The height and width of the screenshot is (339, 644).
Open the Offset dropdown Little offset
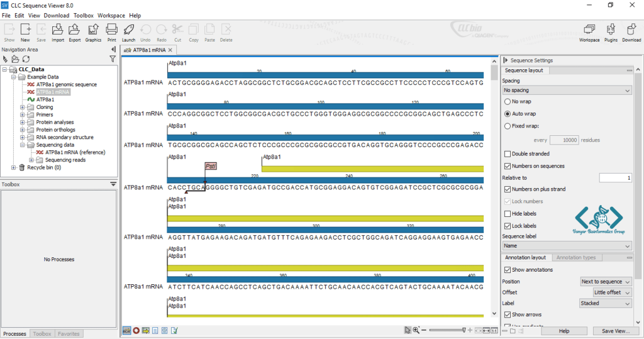pyautogui.click(x=612, y=292)
